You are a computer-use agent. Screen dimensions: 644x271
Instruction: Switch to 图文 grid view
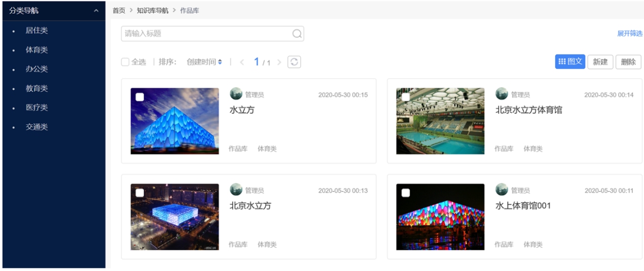click(570, 62)
